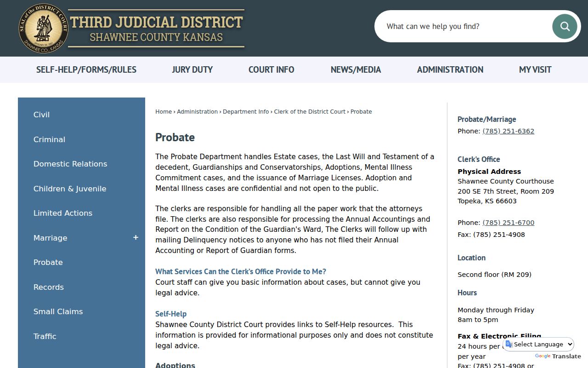
Task: Click the Home breadcrumb link
Action: (164, 112)
